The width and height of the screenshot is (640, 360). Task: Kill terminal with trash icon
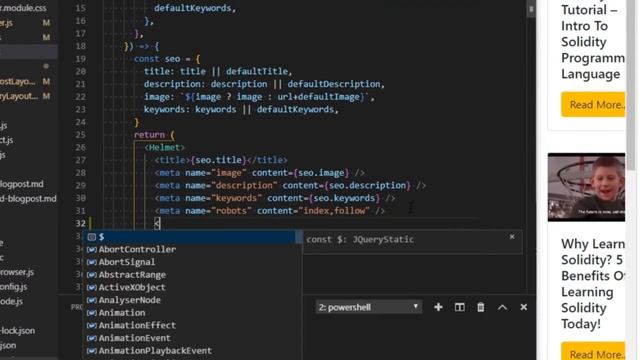tap(481, 307)
